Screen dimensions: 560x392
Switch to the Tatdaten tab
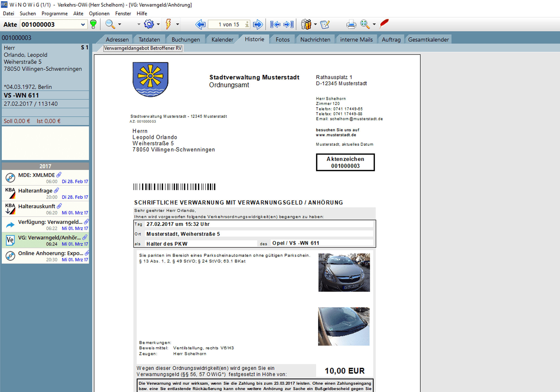click(149, 39)
